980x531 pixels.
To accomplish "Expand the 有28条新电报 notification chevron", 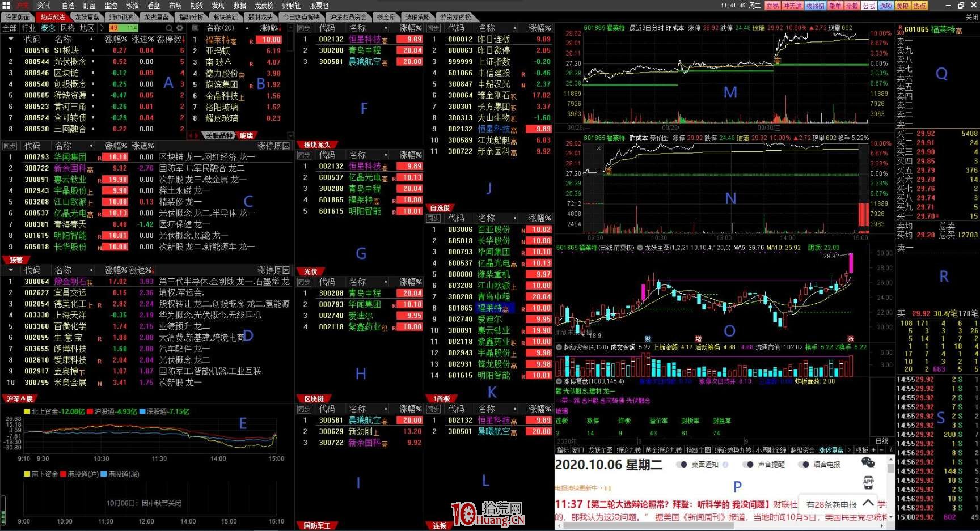I will pos(868,503).
